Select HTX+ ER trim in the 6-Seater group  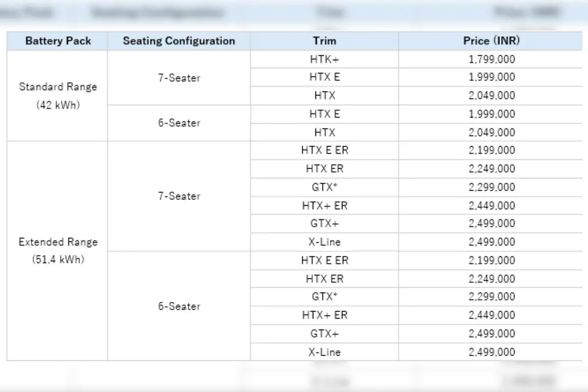pyautogui.click(x=324, y=315)
